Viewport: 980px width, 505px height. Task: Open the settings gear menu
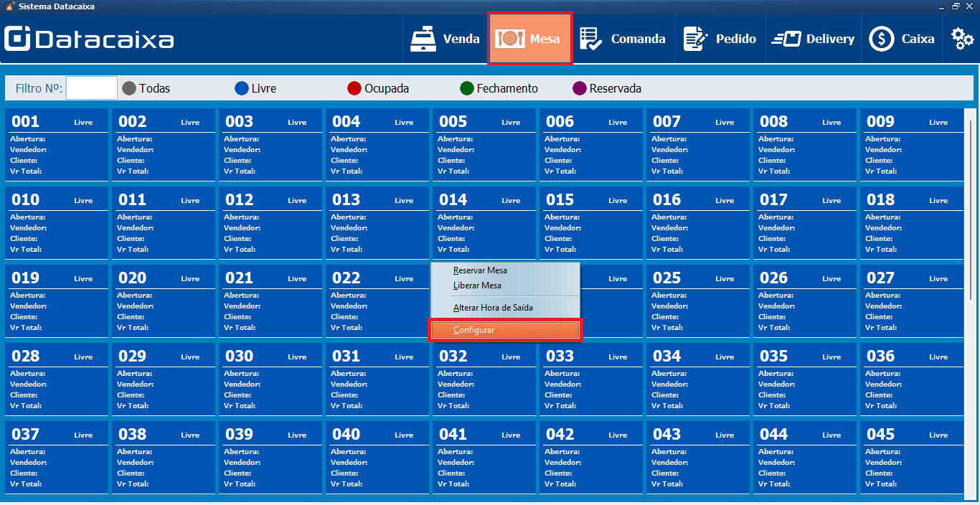tap(961, 38)
